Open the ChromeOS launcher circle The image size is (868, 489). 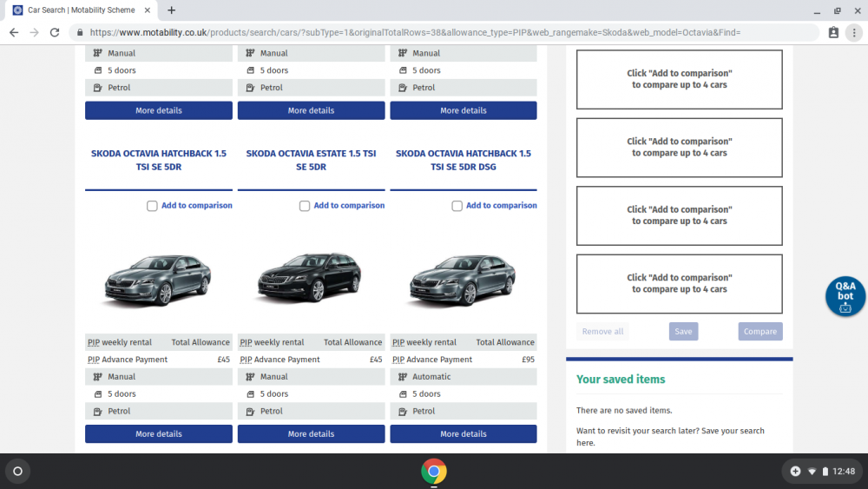click(x=17, y=472)
